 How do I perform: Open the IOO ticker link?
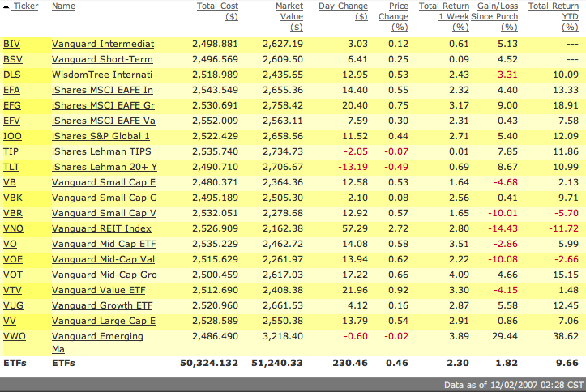click(12, 136)
